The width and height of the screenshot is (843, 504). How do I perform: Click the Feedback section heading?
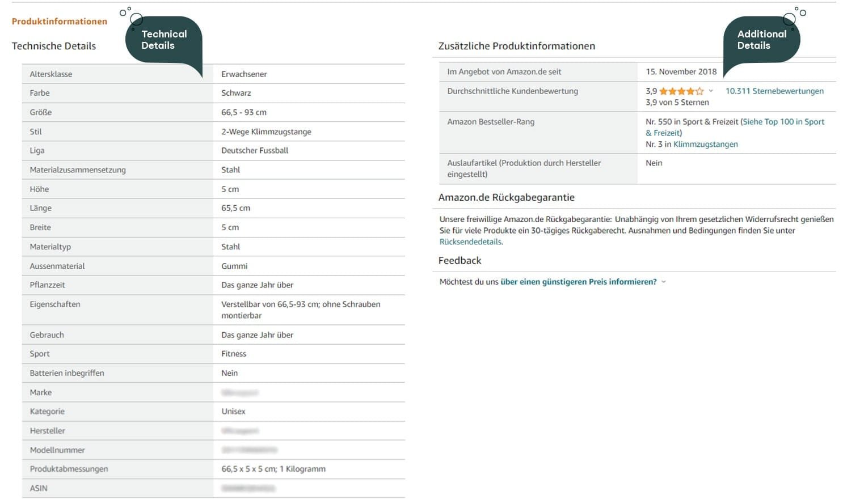pyautogui.click(x=460, y=261)
